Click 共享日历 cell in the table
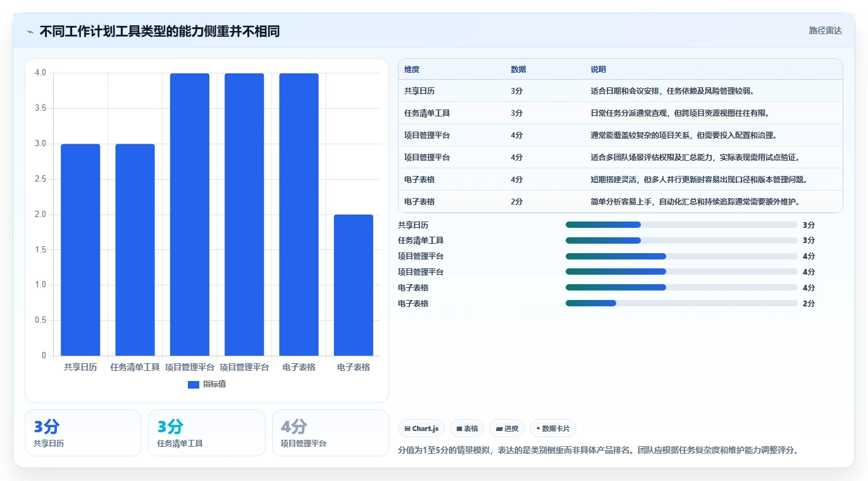Image resolution: width=868 pixels, height=481 pixels. [x=419, y=91]
